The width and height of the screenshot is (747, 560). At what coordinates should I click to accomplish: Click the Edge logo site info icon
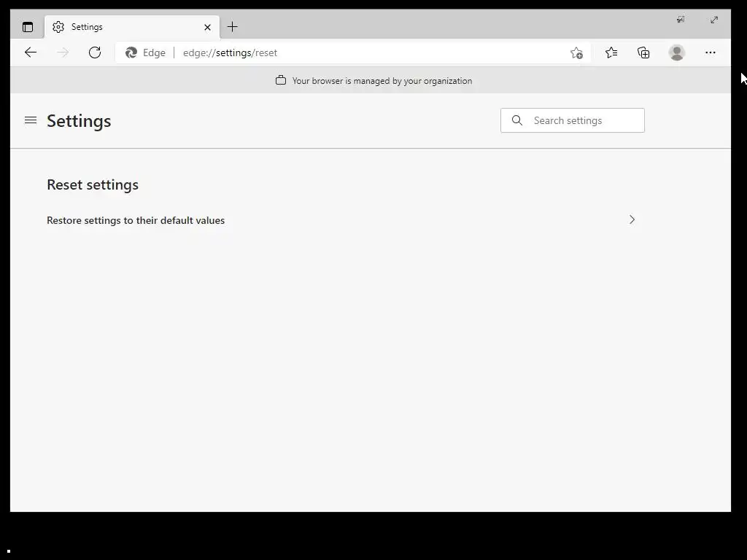coord(132,52)
